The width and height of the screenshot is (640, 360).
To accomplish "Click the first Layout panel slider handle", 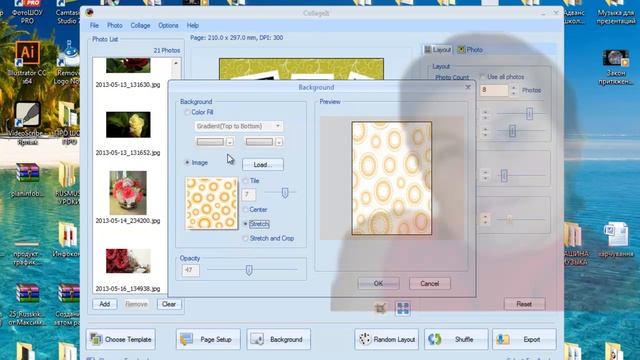I will pyautogui.click(x=529, y=113).
